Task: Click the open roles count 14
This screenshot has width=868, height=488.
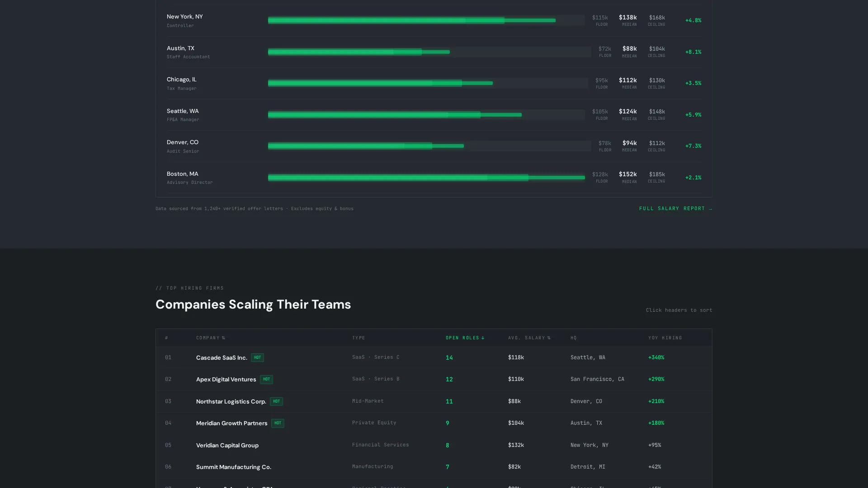Action: pos(449,357)
